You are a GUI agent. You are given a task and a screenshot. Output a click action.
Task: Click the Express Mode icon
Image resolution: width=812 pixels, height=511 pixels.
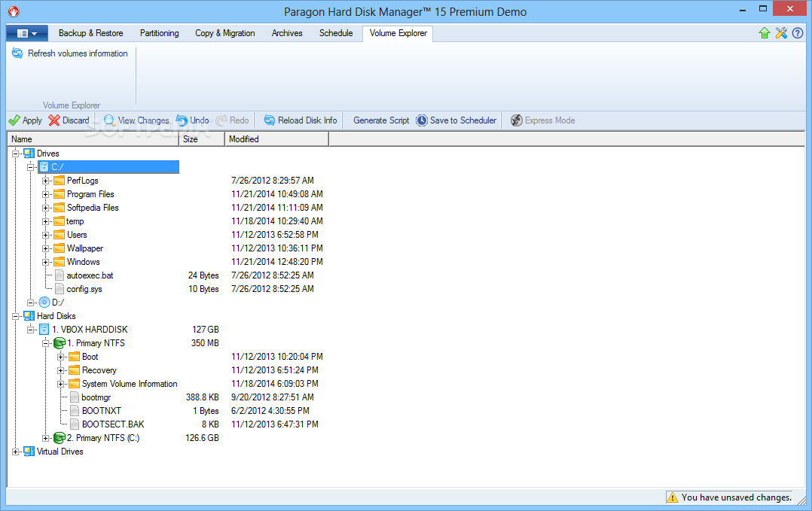click(x=516, y=120)
